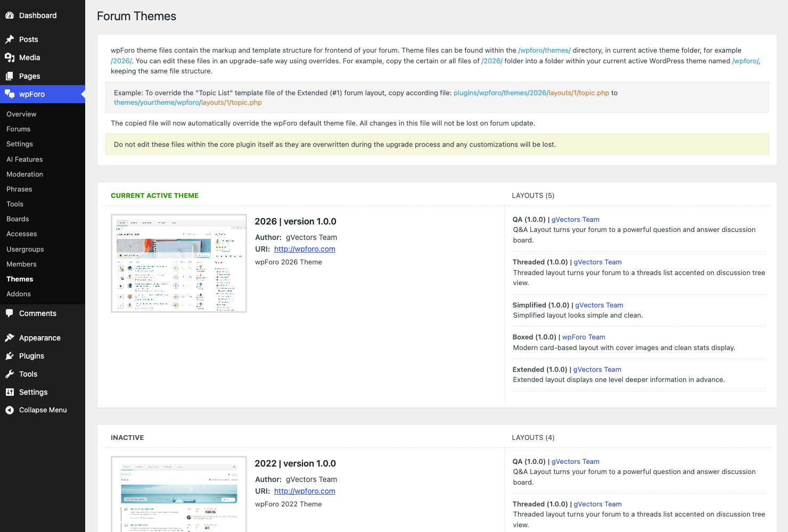Open the 2026 theme URI link

click(305, 249)
